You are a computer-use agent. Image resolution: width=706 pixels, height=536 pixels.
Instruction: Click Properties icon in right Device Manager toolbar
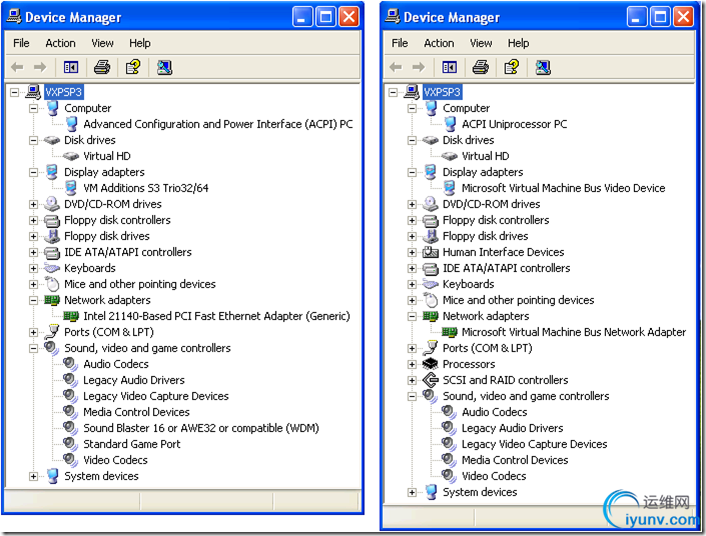(x=511, y=68)
